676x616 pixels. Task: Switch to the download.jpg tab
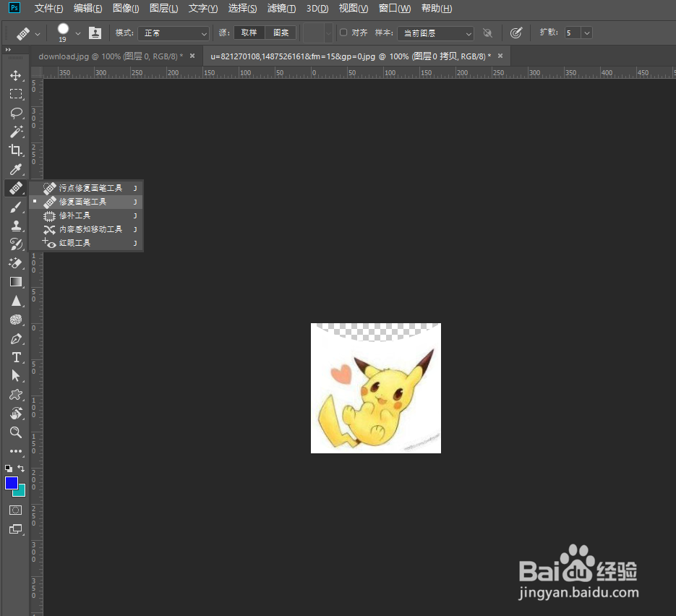click(x=111, y=56)
